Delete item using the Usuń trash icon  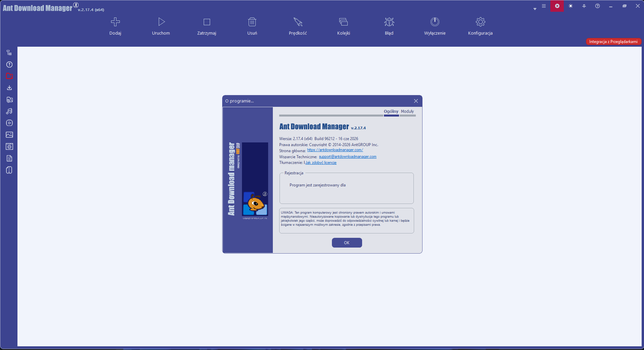[x=252, y=22]
